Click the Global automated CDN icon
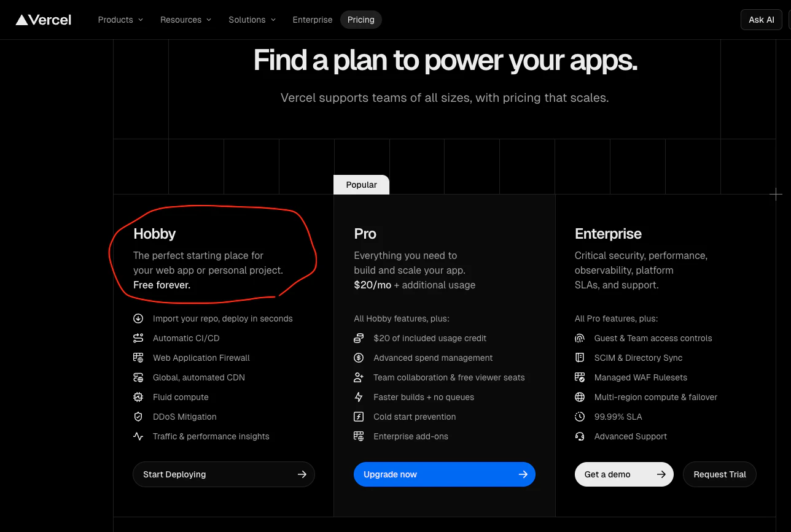Screen dimensions: 791x532 pyautogui.click(x=138, y=377)
